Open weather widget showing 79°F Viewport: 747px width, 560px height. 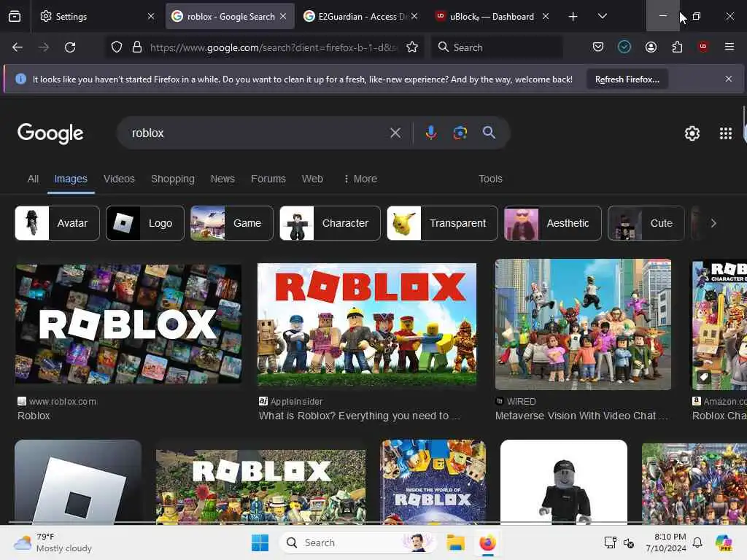tap(53, 542)
